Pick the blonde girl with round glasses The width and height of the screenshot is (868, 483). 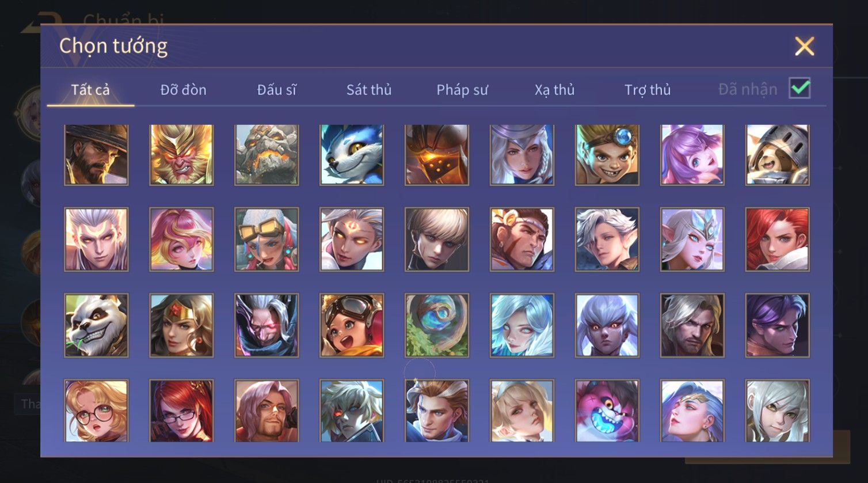(96, 410)
